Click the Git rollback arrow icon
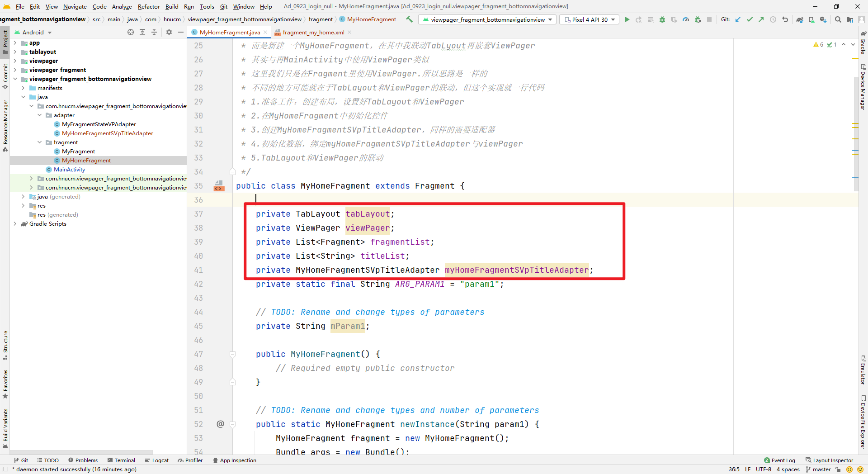 pyautogui.click(x=785, y=19)
